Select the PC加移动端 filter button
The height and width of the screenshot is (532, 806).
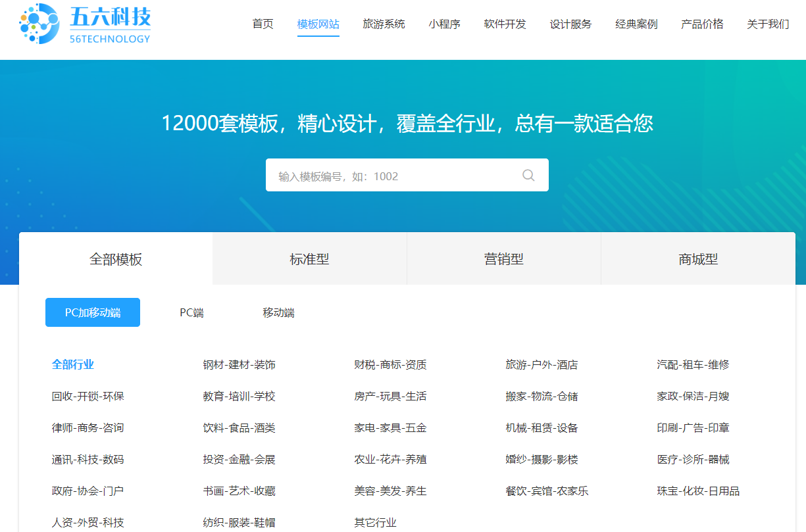92,312
